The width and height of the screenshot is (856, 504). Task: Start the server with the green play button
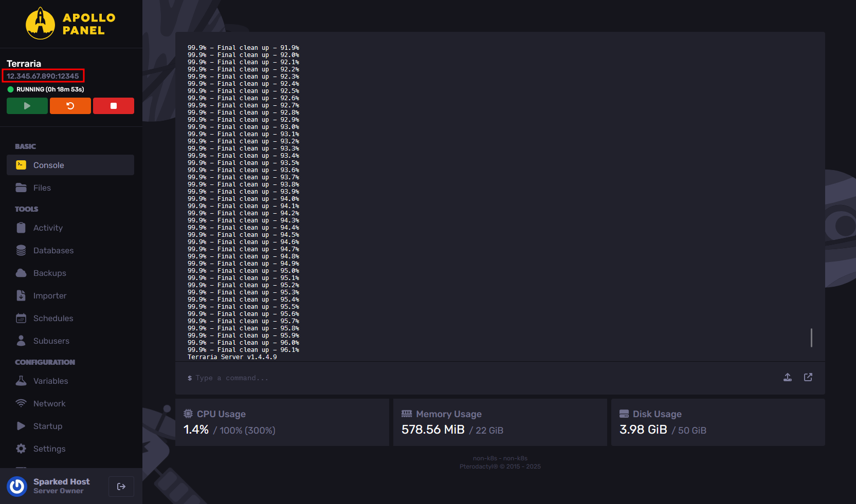pos(27,106)
